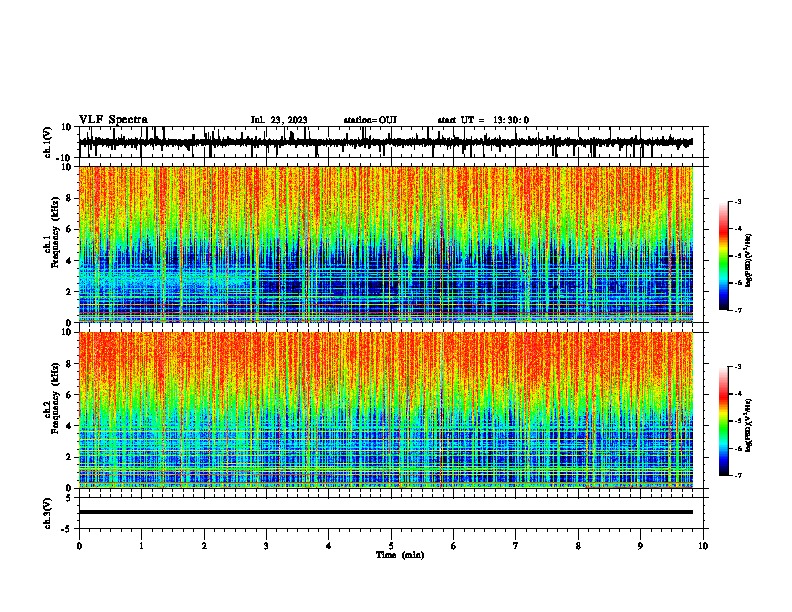Click the ch.2 "Frequency (kHz)" axis label
This screenshot has height=612, width=792.
(55, 398)
